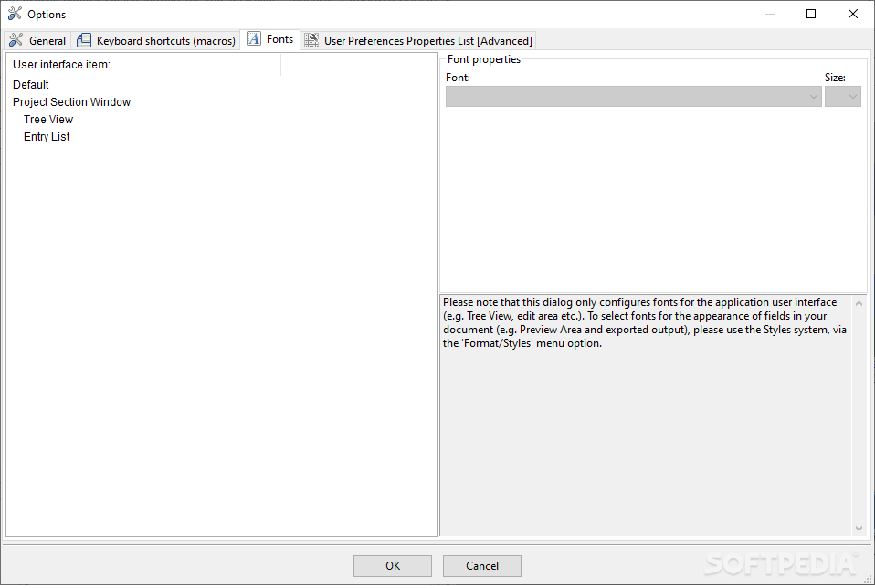Open the Keyboard shortcuts (macros) tab

tap(155, 40)
